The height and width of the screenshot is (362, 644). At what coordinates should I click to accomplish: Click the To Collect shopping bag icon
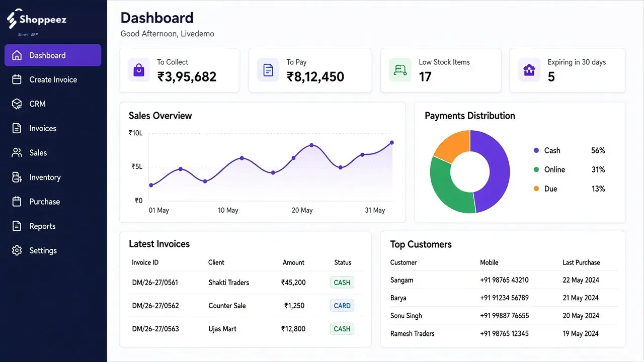click(139, 70)
